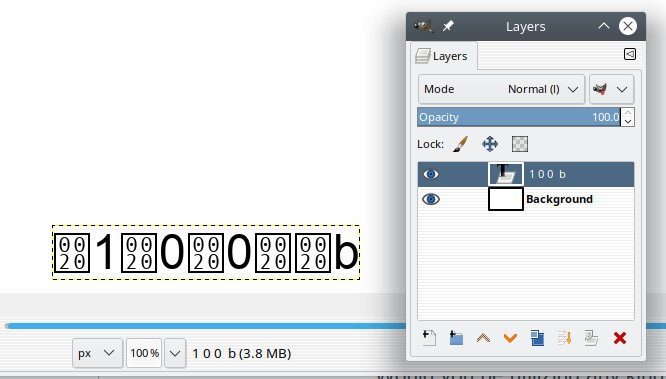Screen dimensions: 666x379
Task: Open the layer mode group dropdown
Action: pyautogui.click(x=612, y=89)
